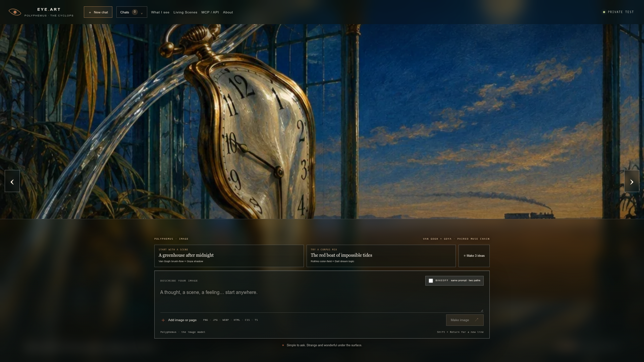Screen dimensions: 644x362
Task: Click the plus icon to add image
Action: click(163, 320)
